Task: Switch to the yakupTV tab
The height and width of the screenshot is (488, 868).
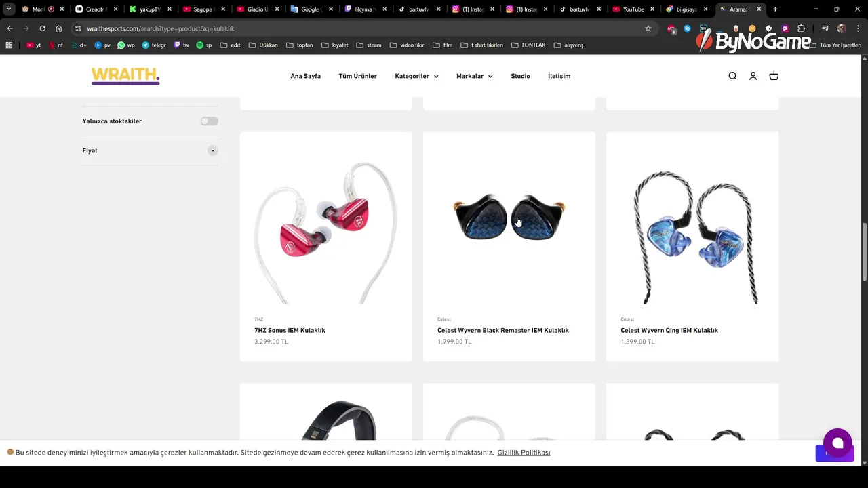Action: [x=150, y=9]
